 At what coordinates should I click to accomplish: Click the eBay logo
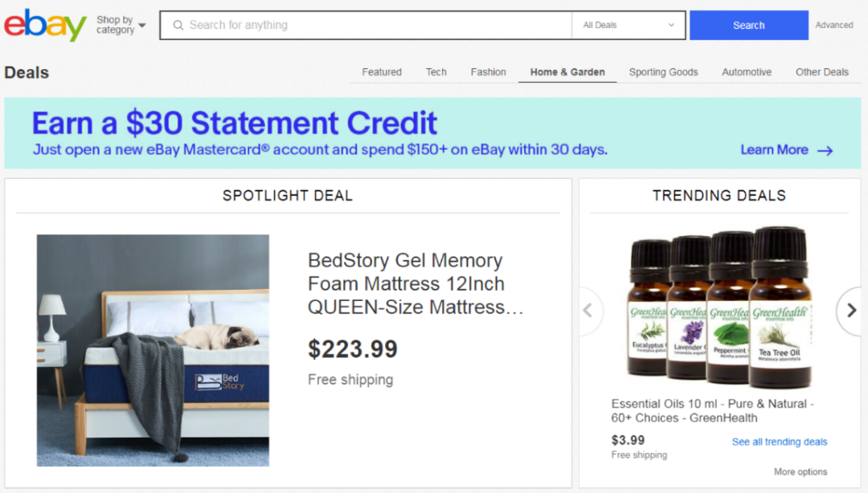45,25
